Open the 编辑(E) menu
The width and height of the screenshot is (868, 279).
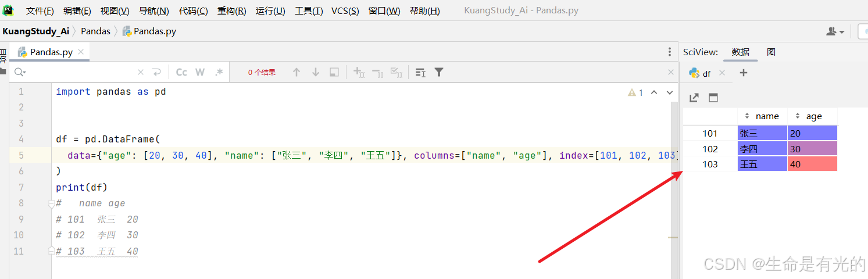click(77, 11)
